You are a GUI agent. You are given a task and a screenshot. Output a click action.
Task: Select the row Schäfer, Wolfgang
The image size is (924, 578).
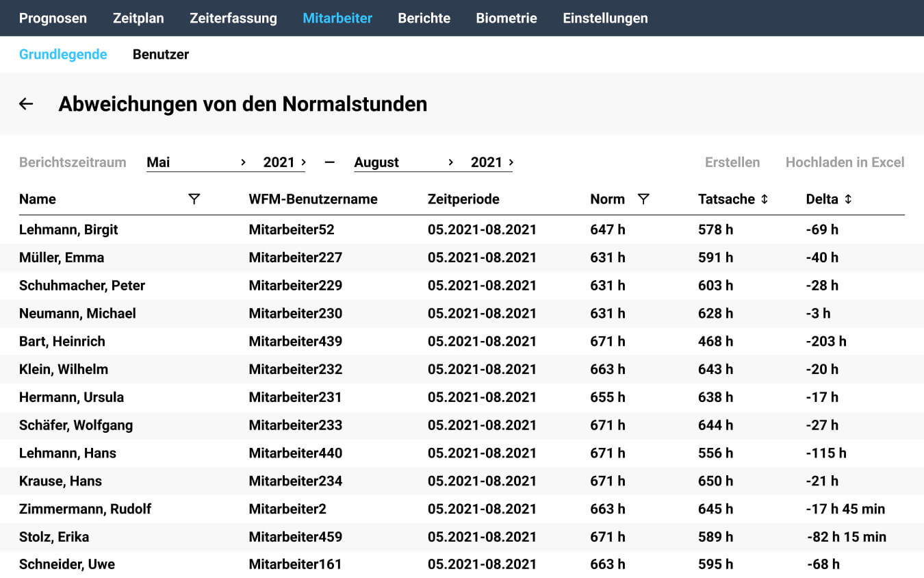coord(462,425)
